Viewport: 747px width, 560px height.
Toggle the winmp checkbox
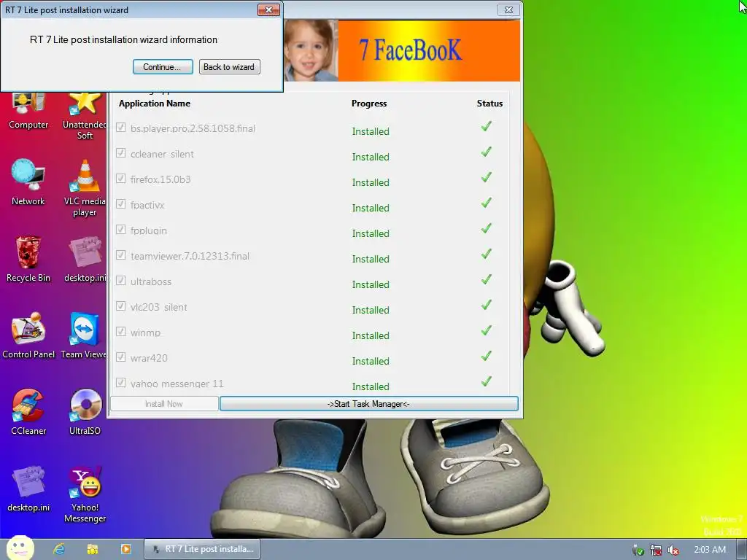click(121, 332)
